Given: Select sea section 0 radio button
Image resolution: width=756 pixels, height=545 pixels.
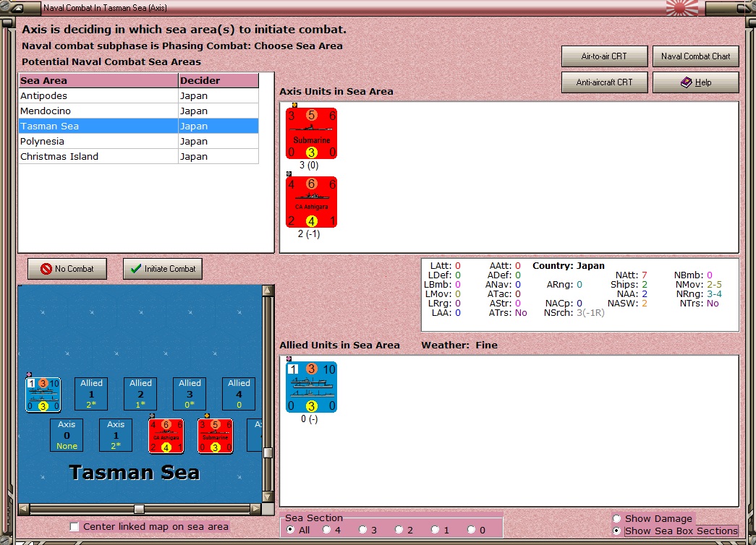Looking at the screenshot, I should tap(472, 530).
